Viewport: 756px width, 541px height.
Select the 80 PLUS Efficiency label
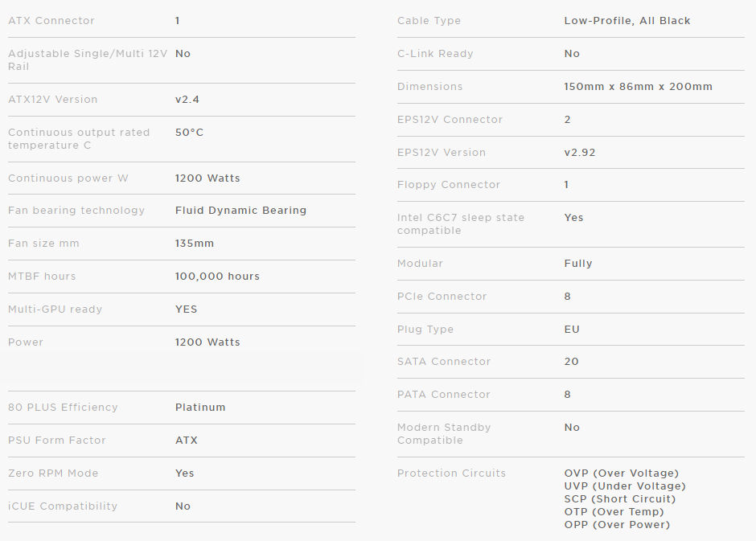(63, 408)
